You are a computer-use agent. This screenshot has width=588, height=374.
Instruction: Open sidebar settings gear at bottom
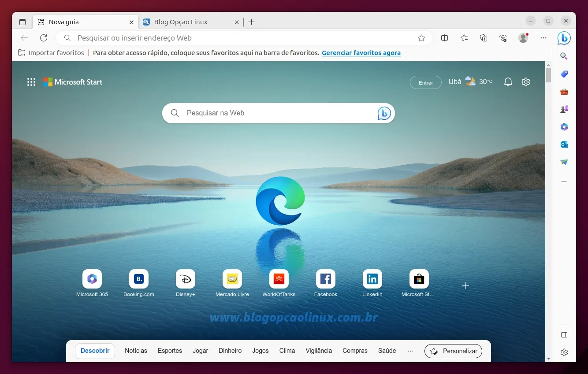point(564,352)
